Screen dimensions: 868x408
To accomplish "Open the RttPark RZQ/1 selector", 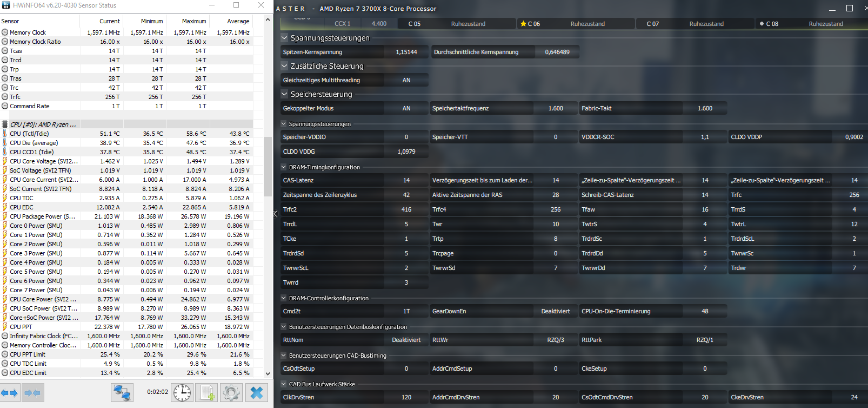I will coord(705,340).
